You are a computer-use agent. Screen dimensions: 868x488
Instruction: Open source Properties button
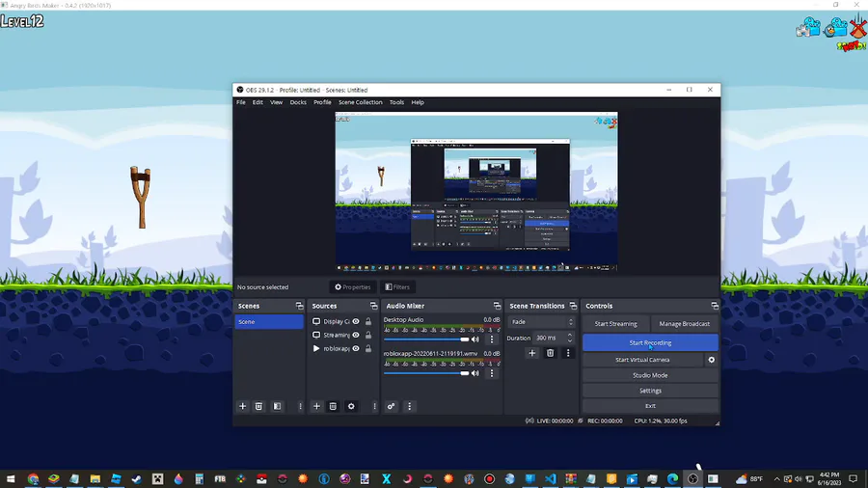point(353,287)
